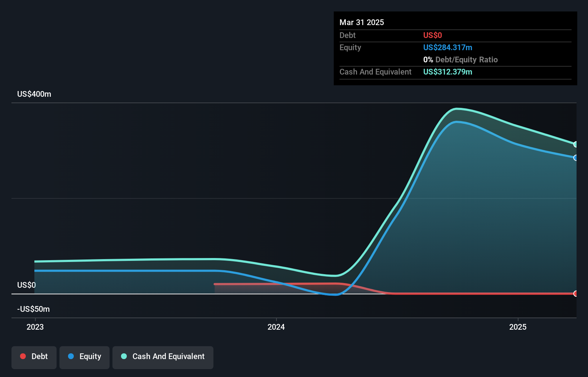Click the US$0 y-axis label
Image resolution: width=588 pixels, height=377 pixels.
pyautogui.click(x=26, y=285)
